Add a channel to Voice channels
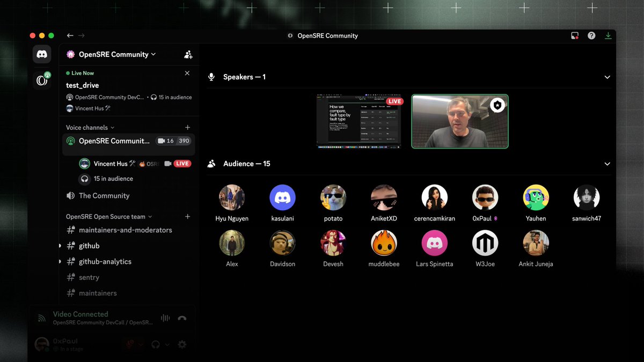 click(188, 128)
